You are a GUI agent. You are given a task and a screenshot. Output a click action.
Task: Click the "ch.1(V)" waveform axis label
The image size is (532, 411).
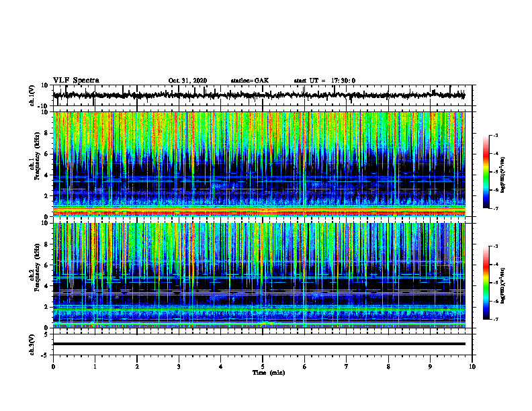point(32,95)
